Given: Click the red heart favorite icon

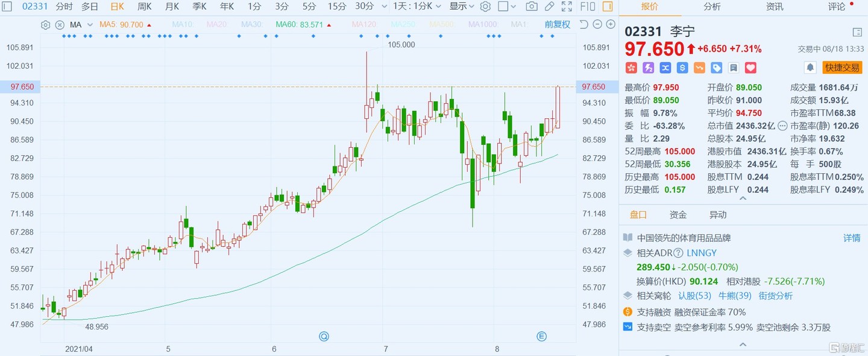Looking at the screenshot, I should [x=750, y=68].
